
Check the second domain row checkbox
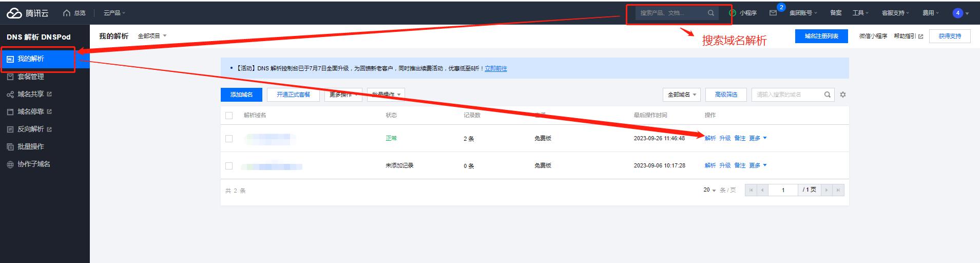click(x=229, y=166)
